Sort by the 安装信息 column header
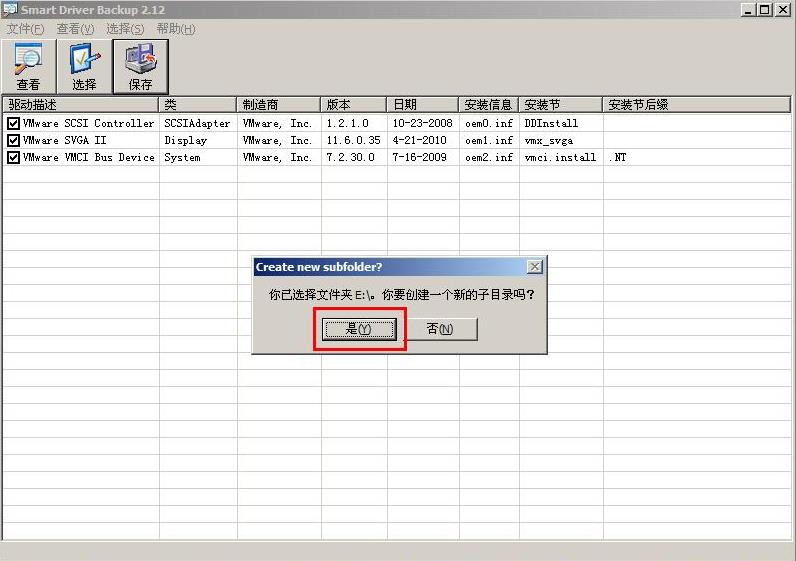The height and width of the screenshot is (561, 796). pos(489,105)
